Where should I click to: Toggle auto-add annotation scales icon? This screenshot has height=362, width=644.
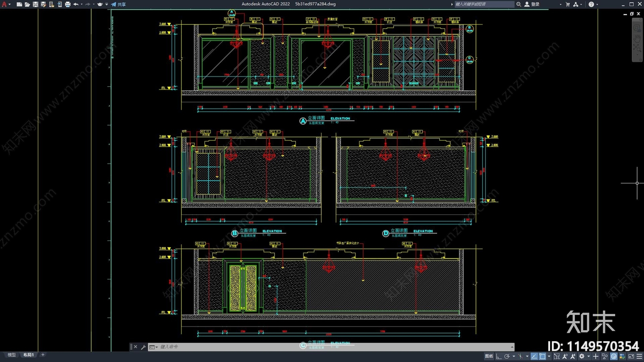click(x=573, y=356)
